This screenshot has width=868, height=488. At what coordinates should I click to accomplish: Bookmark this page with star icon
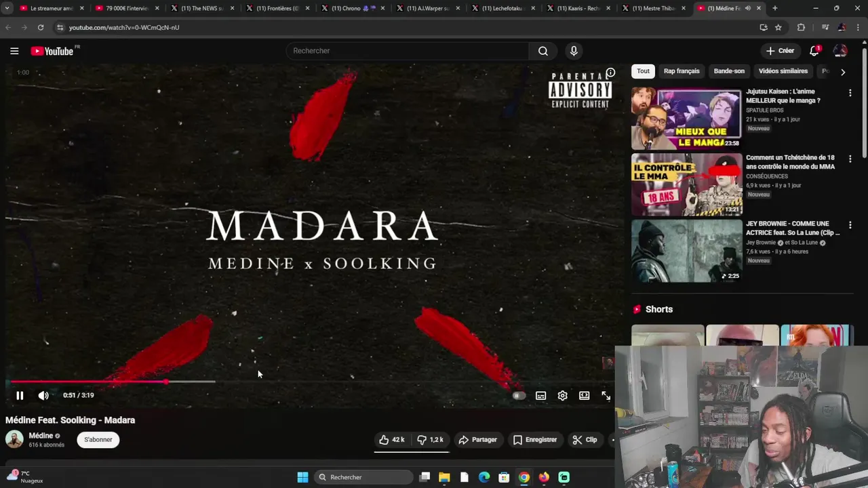tap(778, 27)
